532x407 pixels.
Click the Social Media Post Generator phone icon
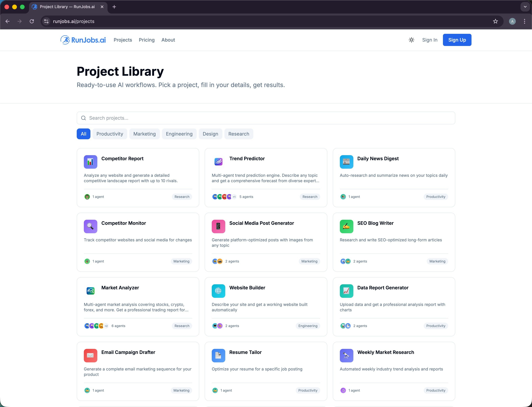[218, 226]
